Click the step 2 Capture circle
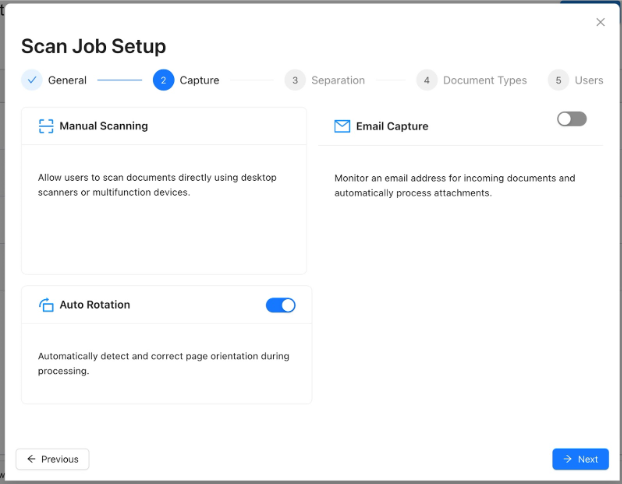Screen dimensions: 622x484 click(x=163, y=80)
